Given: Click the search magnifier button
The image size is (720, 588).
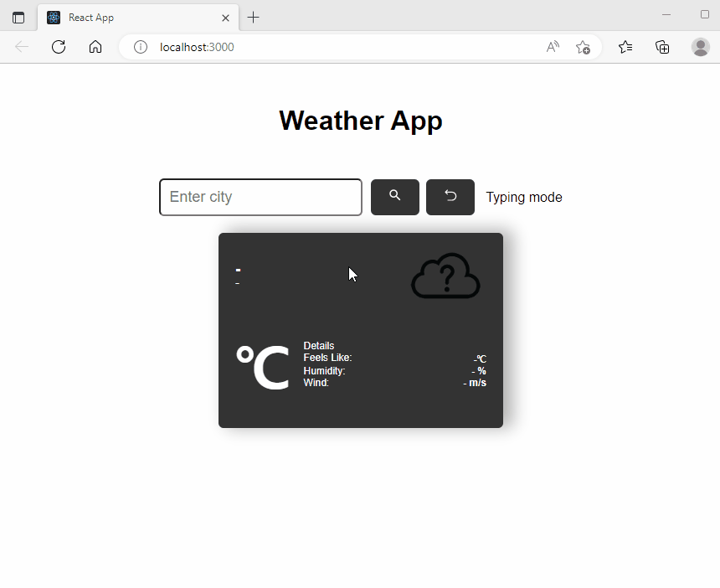Looking at the screenshot, I should click(x=395, y=197).
